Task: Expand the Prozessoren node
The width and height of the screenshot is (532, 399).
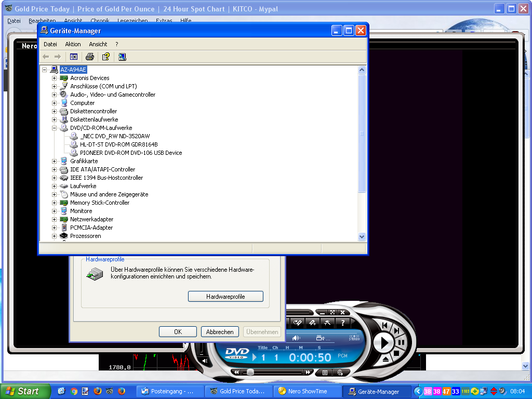Action: click(54, 236)
